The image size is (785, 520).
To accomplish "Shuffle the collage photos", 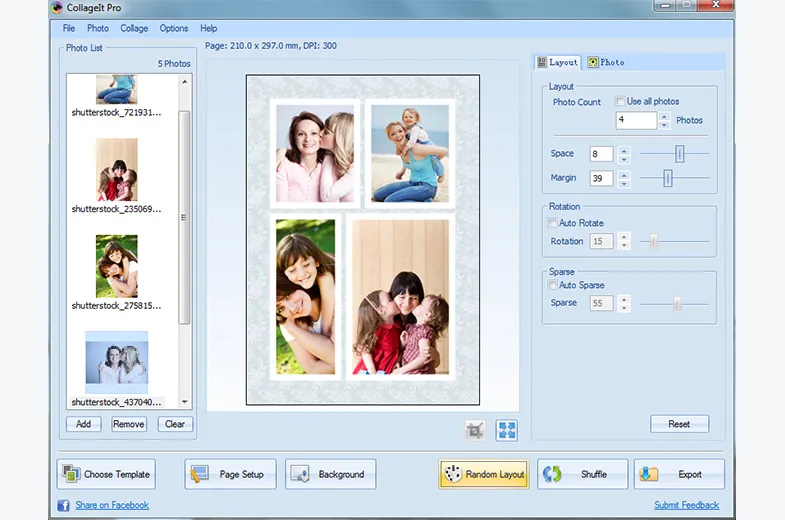I will [x=582, y=474].
